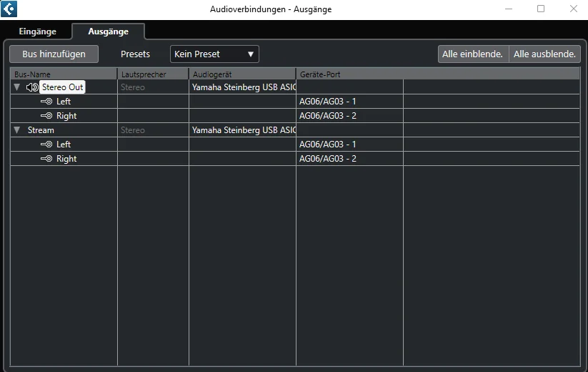
Task: Click the speaker icon beside Stereo Out
Action: 32,87
